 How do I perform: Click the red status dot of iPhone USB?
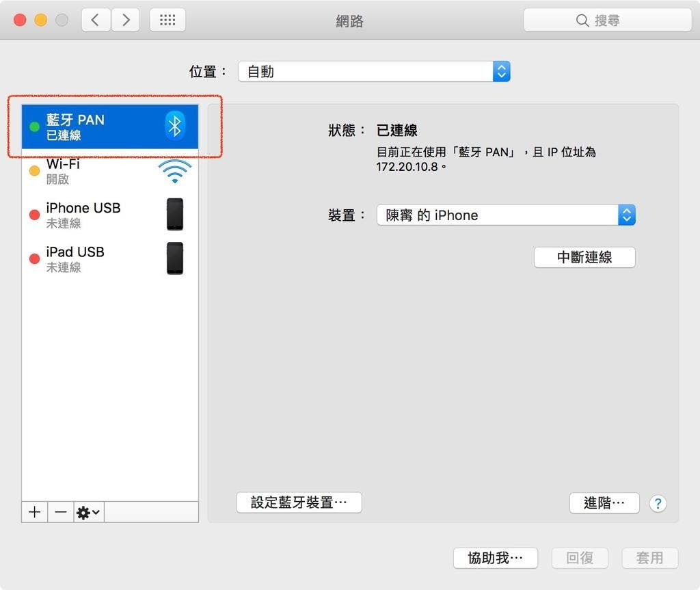(x=34, y=215)
